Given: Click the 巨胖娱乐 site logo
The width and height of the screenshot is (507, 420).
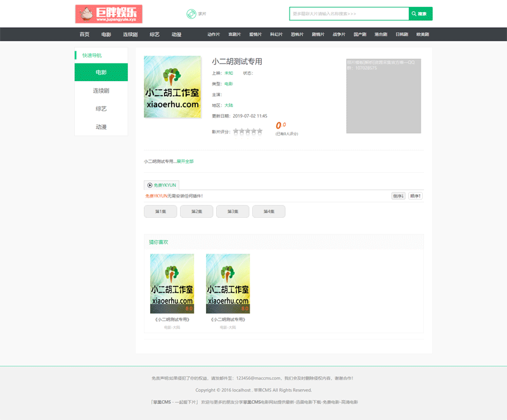Looking at the screenshot, I should coord(108,14).
